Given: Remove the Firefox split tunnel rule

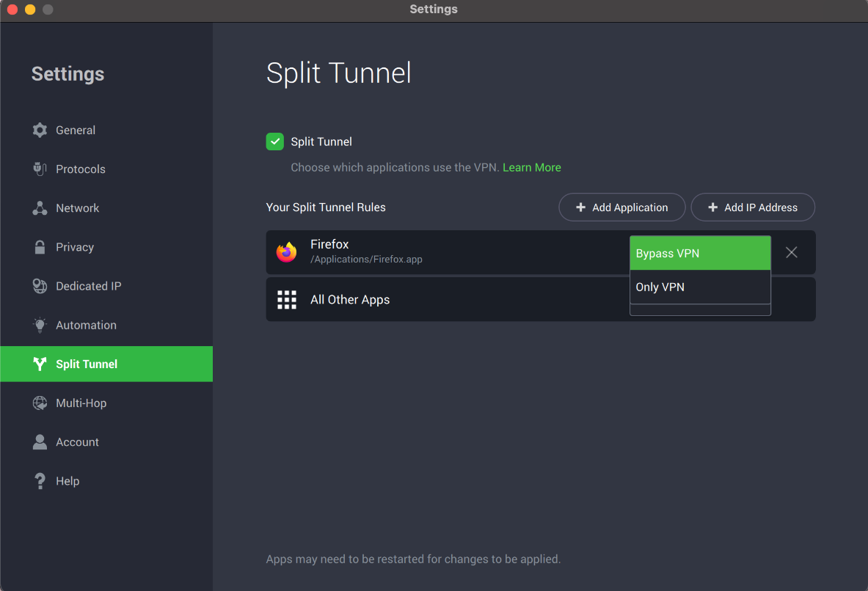Looking at the screenshot, I should click(x=792, y=252).
